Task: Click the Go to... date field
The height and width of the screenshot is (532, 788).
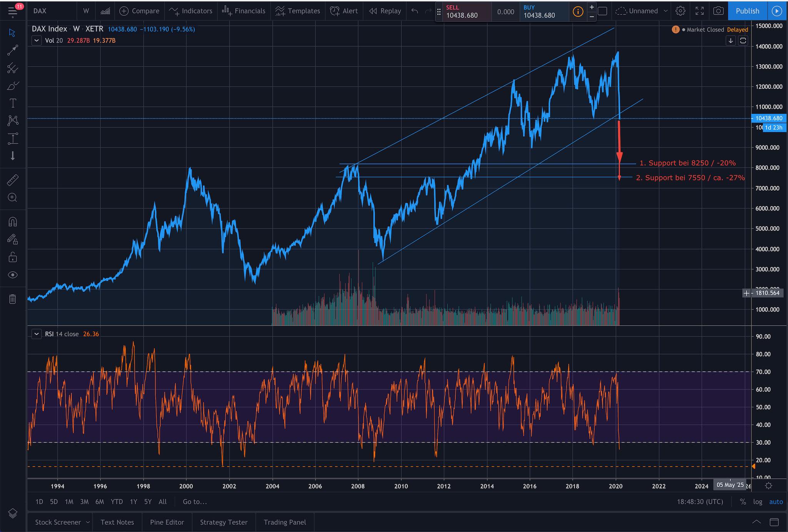Action: click(x=195, y=502)
